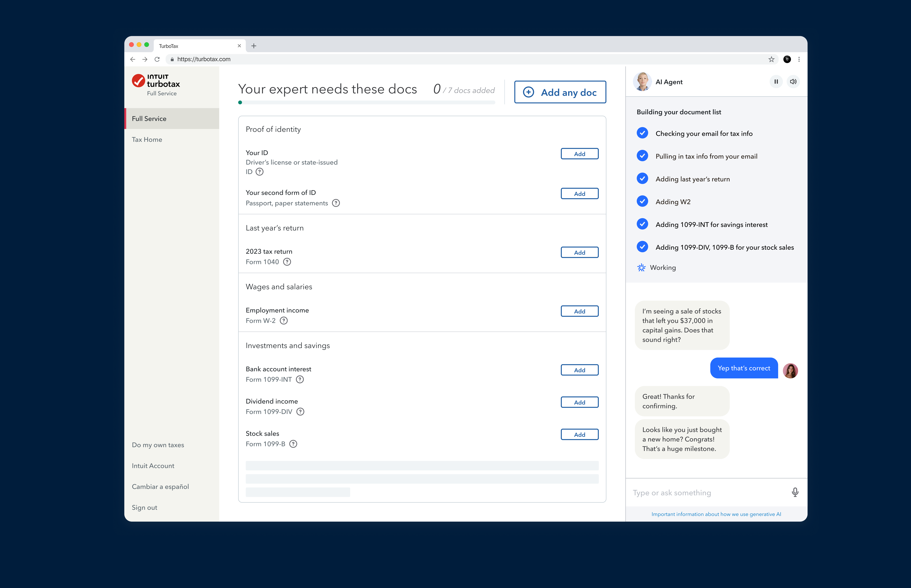Click the Working spinner icon

tap(641, 268)
